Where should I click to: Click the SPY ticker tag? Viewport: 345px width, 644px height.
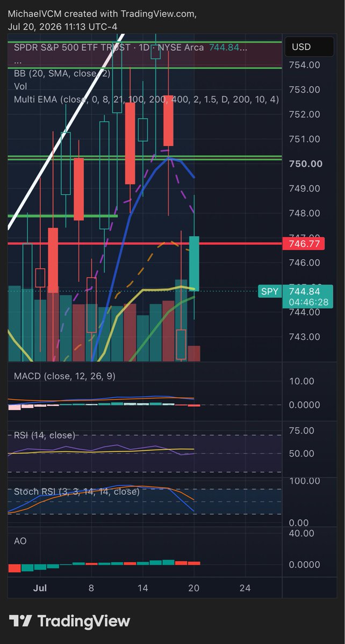click(x=270, y=291)
